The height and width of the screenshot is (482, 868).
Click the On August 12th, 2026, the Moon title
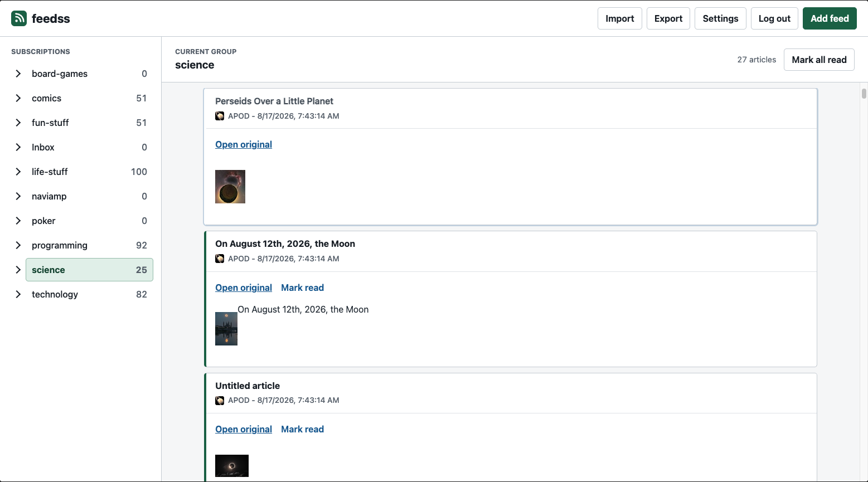pyautogui.click(x=285, y=244)
